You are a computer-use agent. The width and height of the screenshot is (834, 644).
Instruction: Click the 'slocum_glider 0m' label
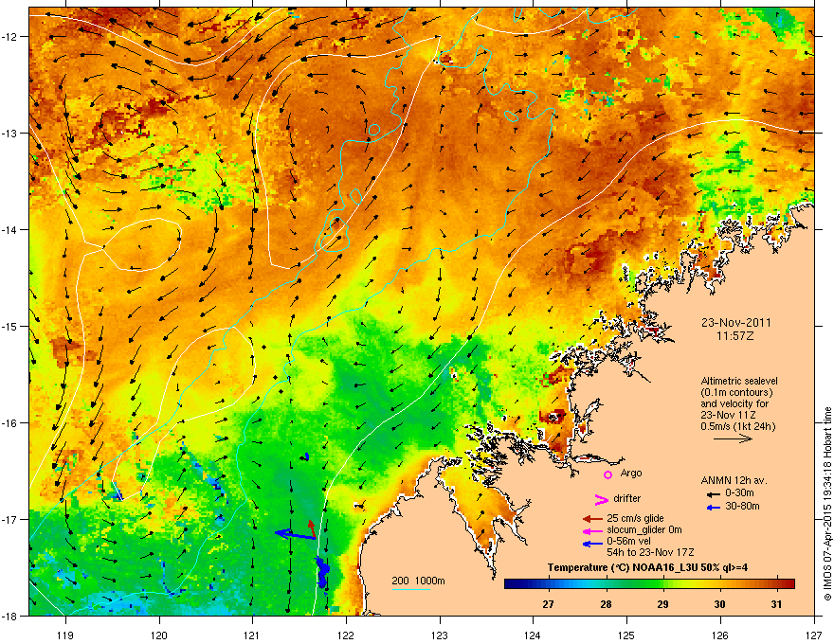point(644,529)
